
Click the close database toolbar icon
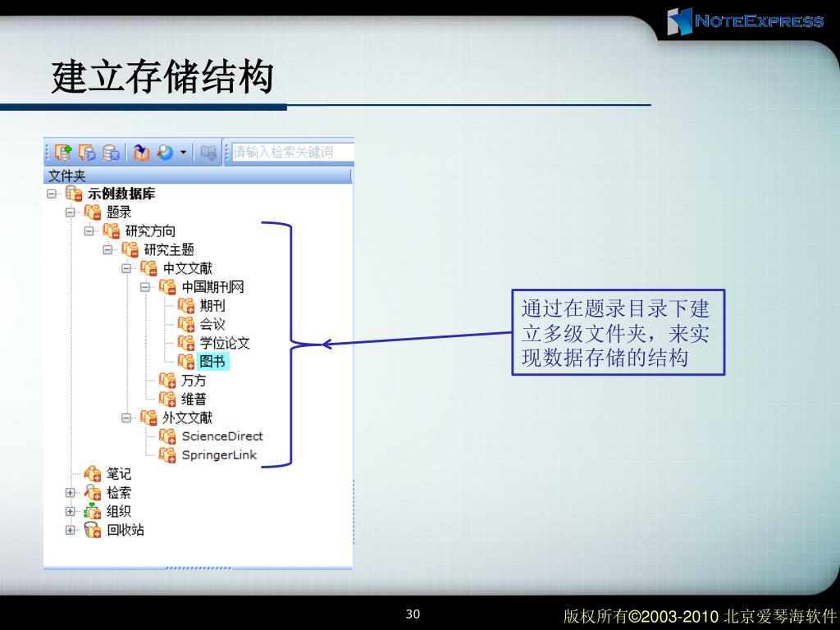pos(111,153)
